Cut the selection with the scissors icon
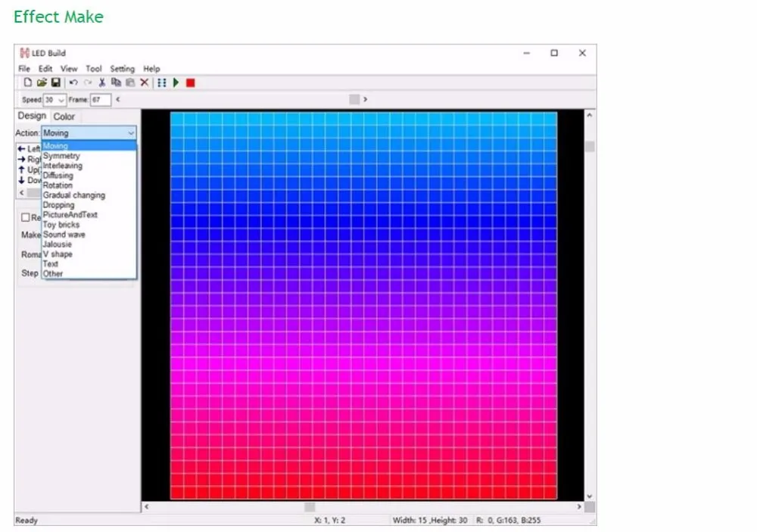The width and height of the screenshot is (757, 532). (x=102, y=82)
